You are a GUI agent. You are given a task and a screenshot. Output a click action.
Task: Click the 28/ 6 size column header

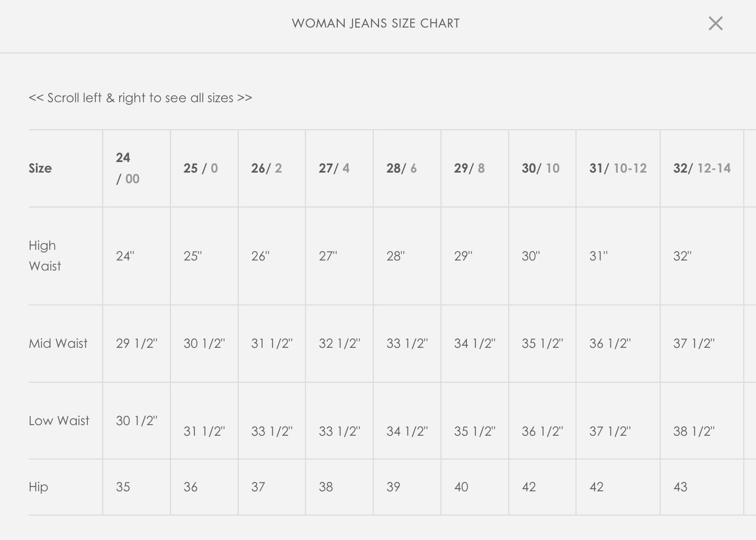(401, 168)
